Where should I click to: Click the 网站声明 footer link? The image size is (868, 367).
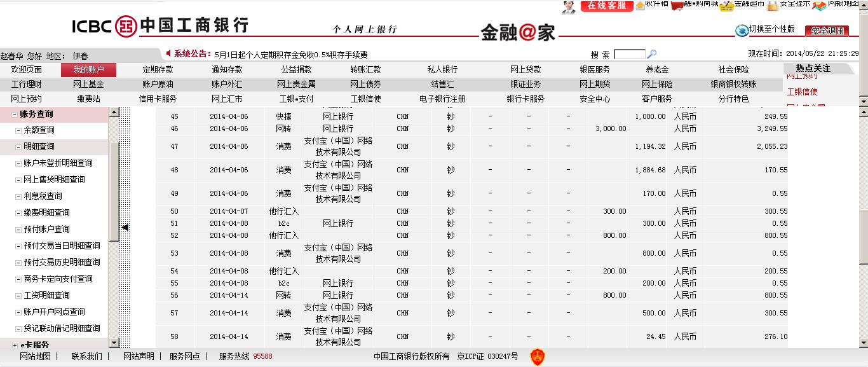pos(139,356)
